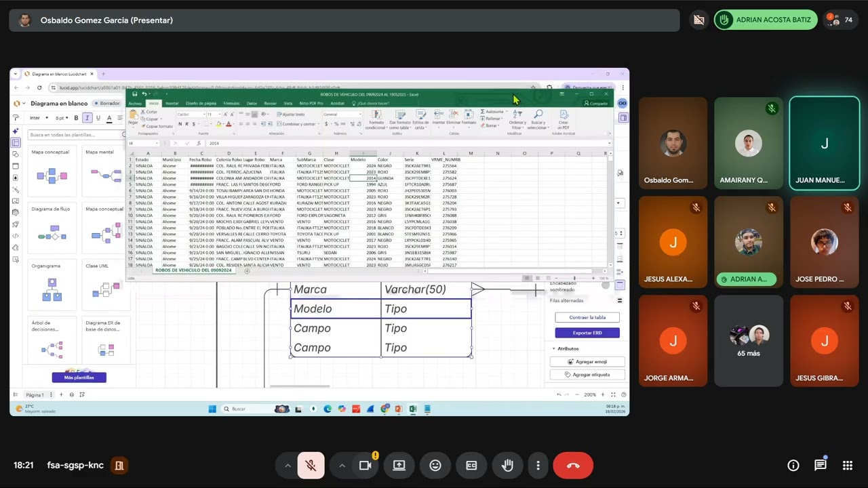The width and height of the screenshot is (868, 488).
Task: Toggle Italic in the Lucidchart toolbar
Action: pyautogui.click(x=87, y=118)
